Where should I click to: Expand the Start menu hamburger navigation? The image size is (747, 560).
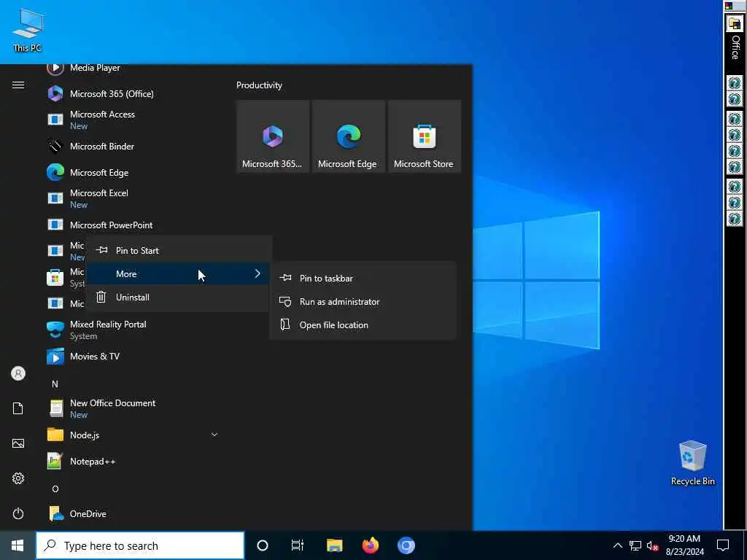(18, 85)
